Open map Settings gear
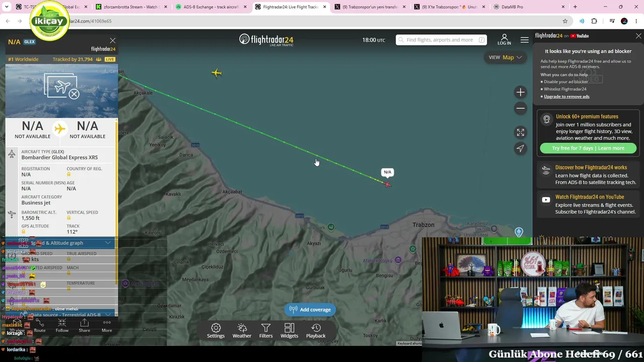644x362 pixels. tap(216, 331)
